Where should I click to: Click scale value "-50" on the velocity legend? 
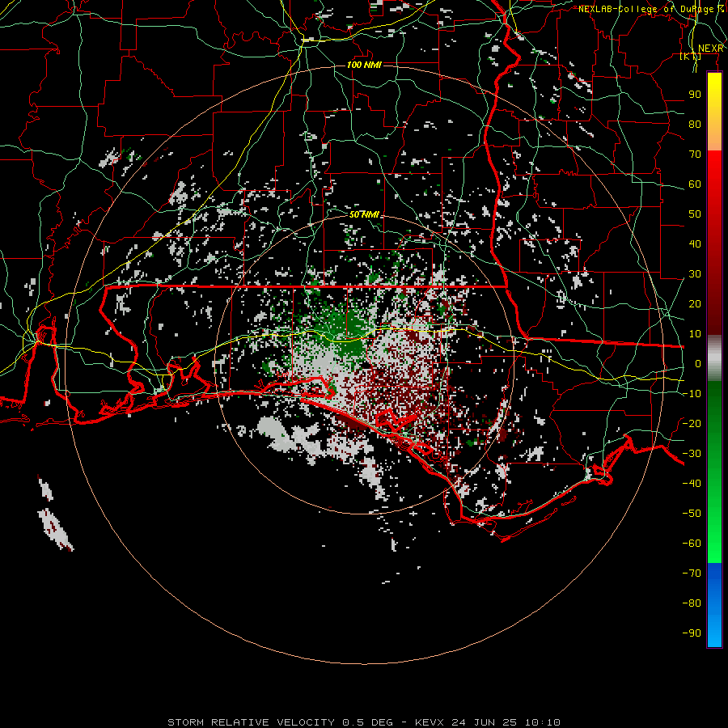[x=692, y=514]
